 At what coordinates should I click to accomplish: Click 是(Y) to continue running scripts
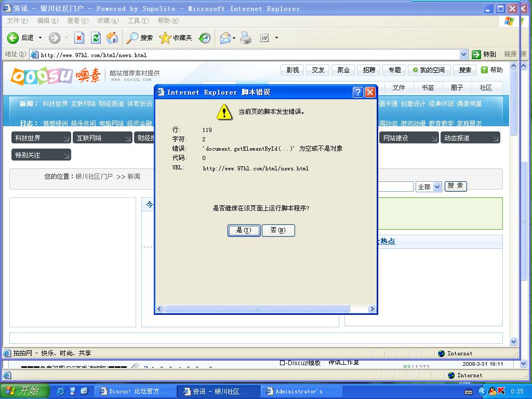coord(244,230)
